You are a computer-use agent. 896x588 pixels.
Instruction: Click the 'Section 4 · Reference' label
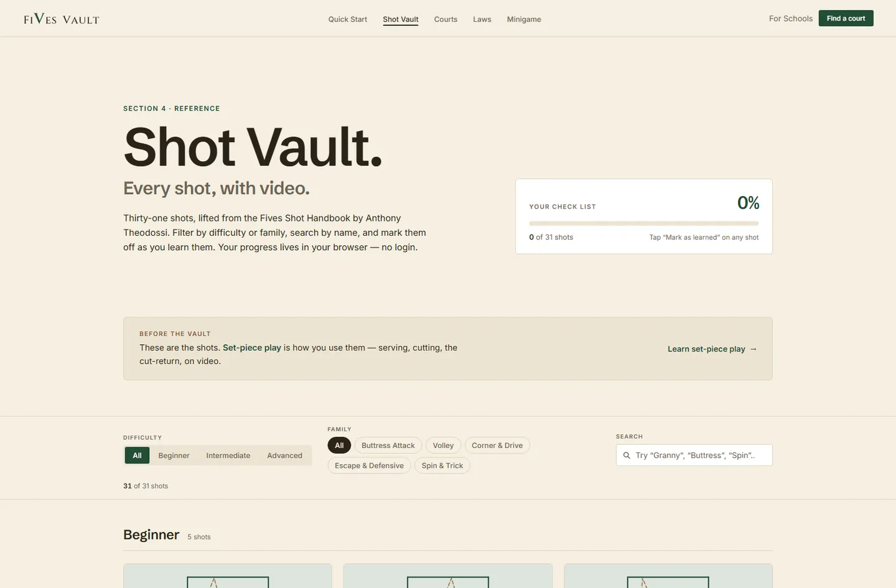point(172,108)
